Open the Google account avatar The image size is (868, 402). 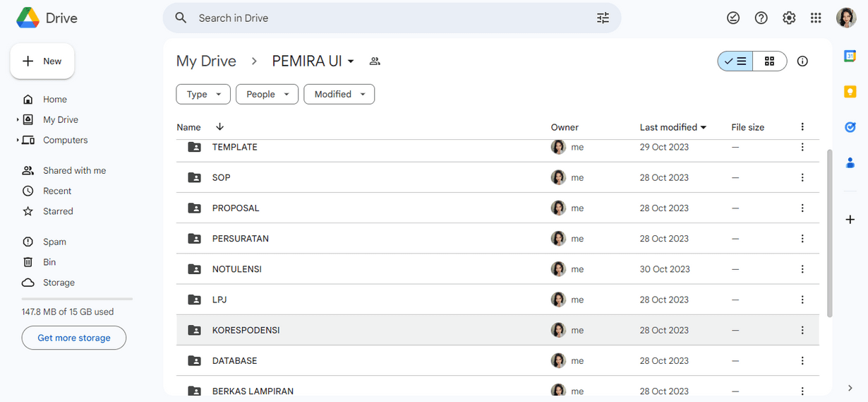[x=846, y=18]
